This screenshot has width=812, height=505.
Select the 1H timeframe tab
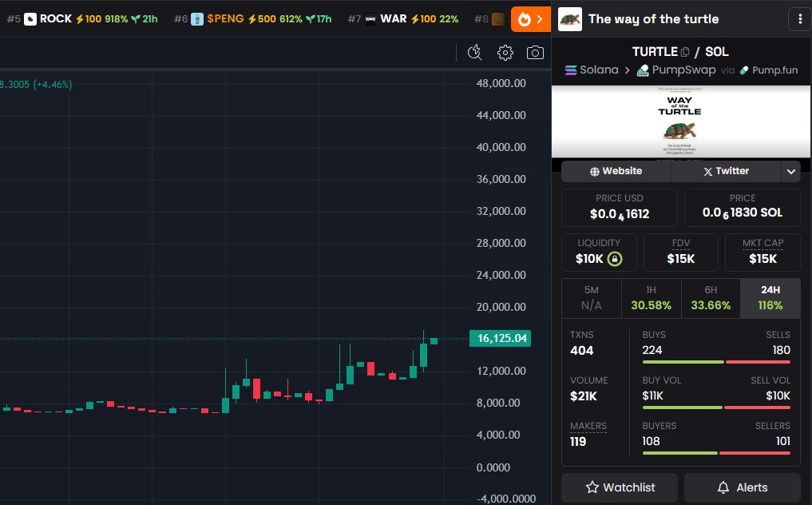tap(651, 298)
